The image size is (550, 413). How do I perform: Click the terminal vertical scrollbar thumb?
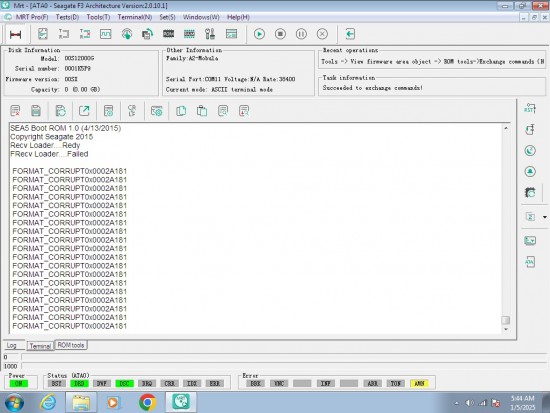[506, 320]
